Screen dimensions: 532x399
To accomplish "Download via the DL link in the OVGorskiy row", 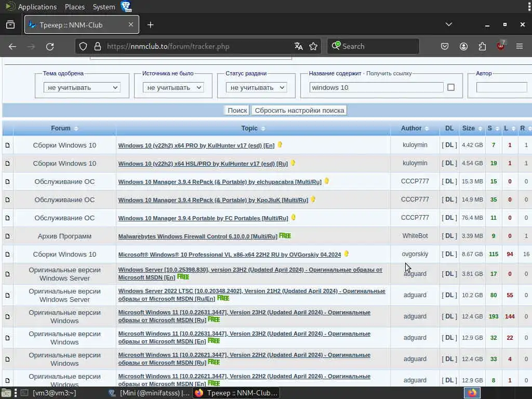I will [449, 254].
